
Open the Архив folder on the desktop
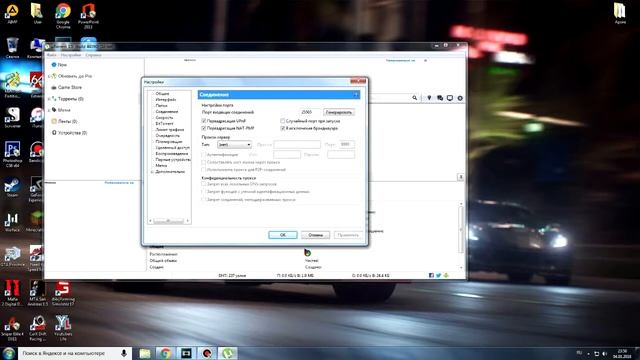(x=620, y=13)
